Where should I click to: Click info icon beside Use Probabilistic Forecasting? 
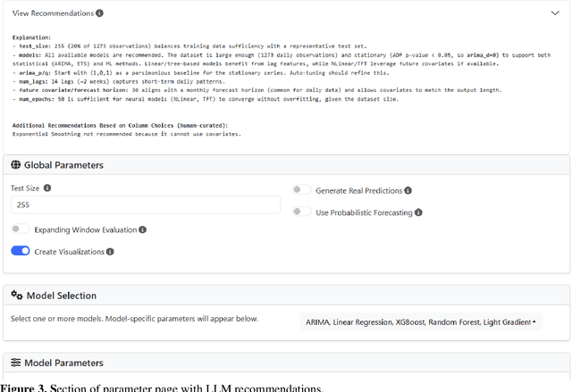(419, 213)
